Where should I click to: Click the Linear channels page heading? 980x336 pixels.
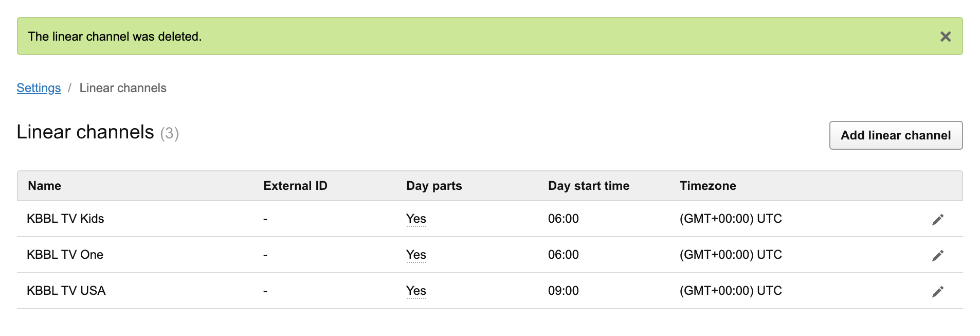[x=85, y=132]
